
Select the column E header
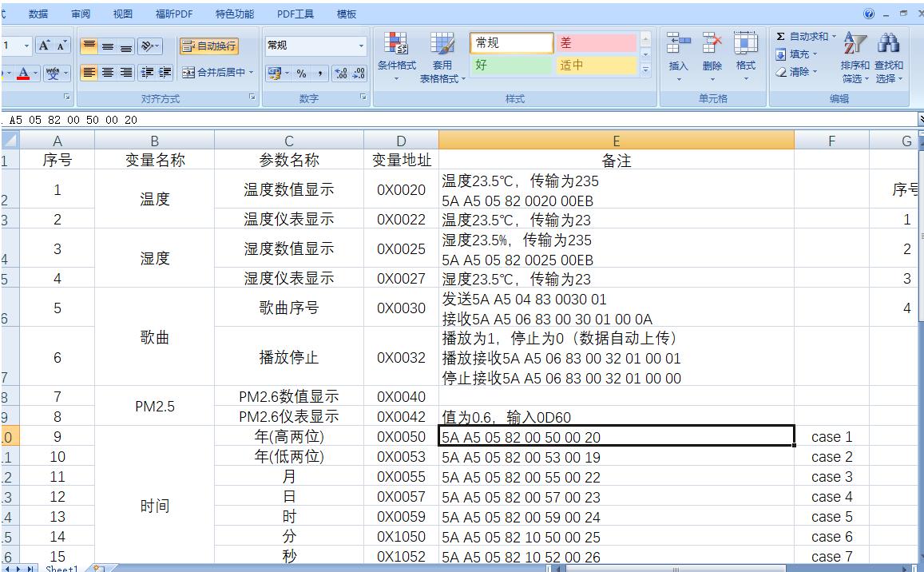pos(617,141)
